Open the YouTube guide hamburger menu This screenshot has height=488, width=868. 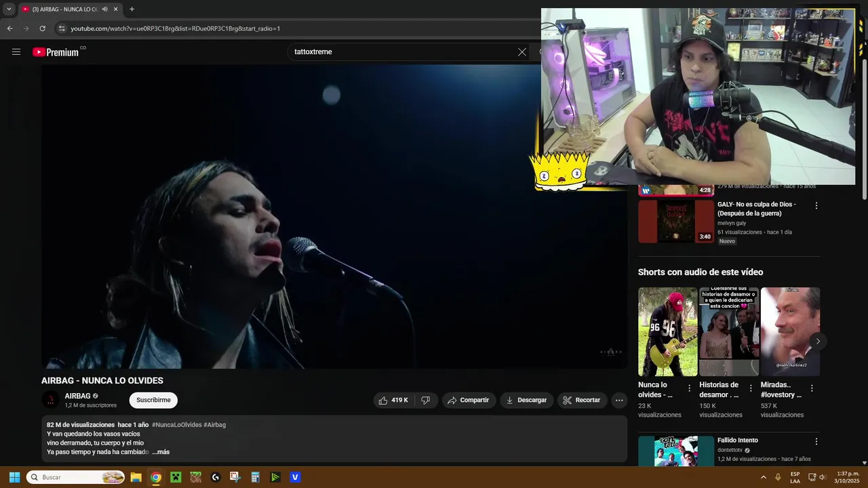click(16, 52)
